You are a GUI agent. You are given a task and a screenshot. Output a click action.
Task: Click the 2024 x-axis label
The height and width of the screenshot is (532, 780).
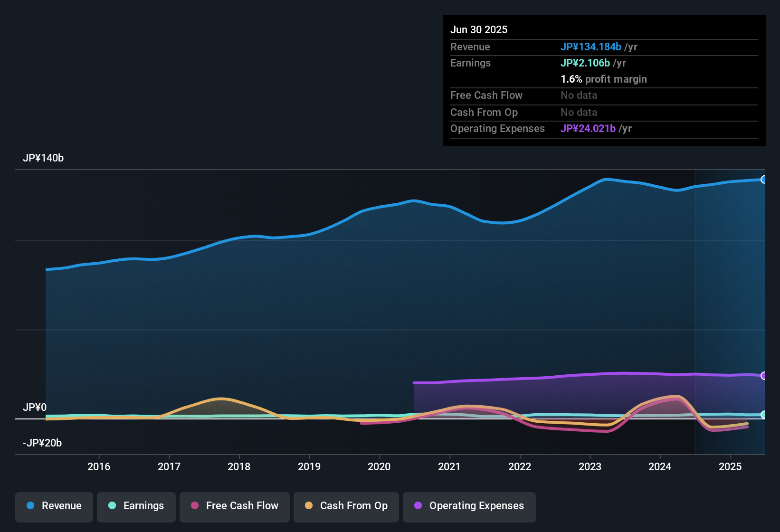click(x=660, y=466)
